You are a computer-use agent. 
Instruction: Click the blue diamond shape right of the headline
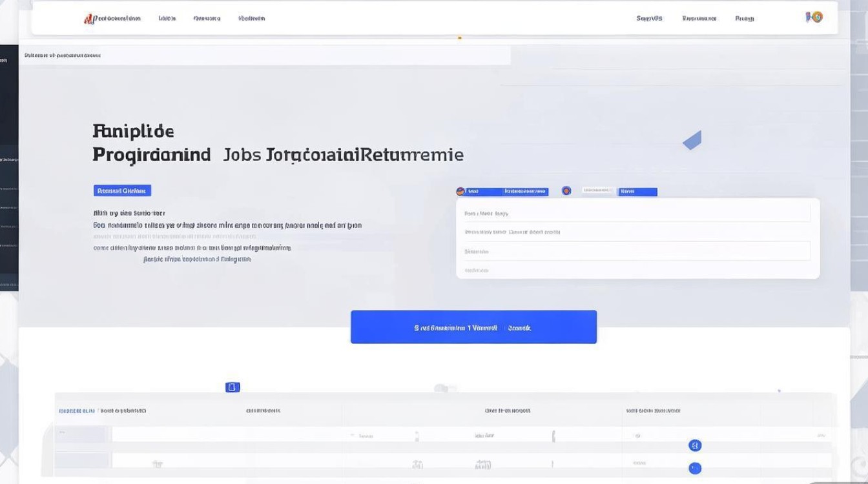692,140
